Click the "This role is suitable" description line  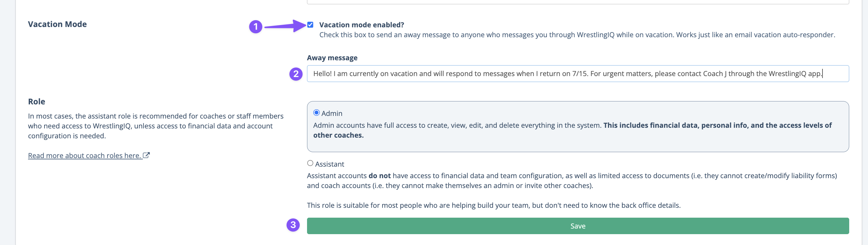(x=494, y=205)
